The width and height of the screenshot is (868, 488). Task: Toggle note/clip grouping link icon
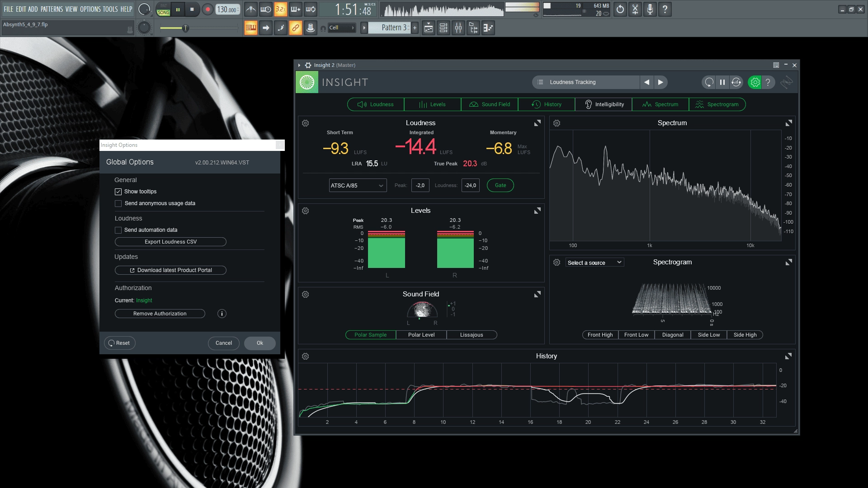pos(296,28)
